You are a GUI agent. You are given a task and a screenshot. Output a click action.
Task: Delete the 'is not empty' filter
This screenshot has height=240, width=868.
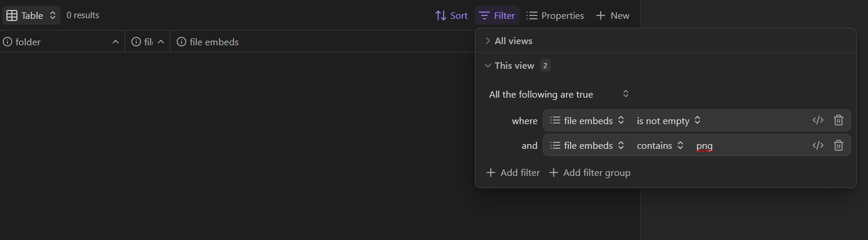click(x=839, y=121)
